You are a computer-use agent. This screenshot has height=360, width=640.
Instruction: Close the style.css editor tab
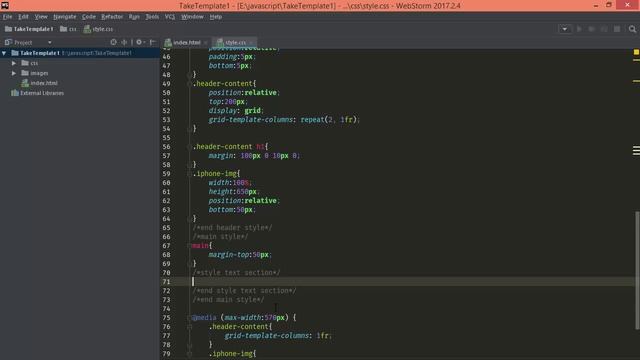[x=251, y=42]
